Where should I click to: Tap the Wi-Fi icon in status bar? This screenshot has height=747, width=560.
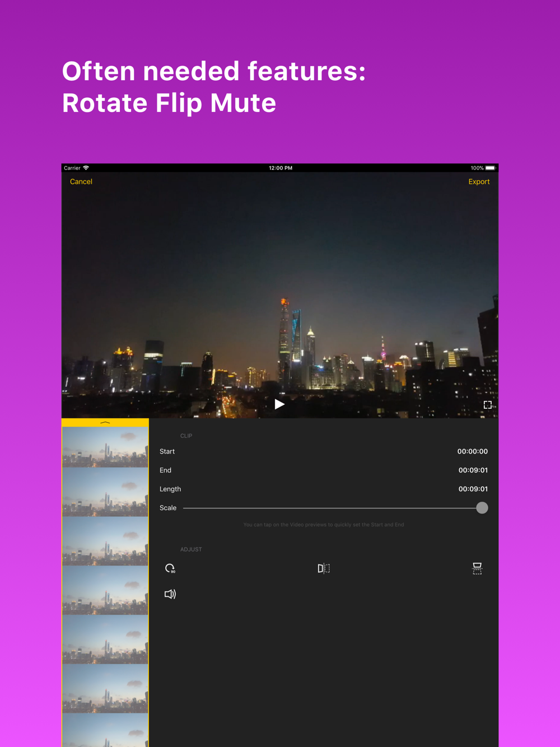tap(86, 168)
